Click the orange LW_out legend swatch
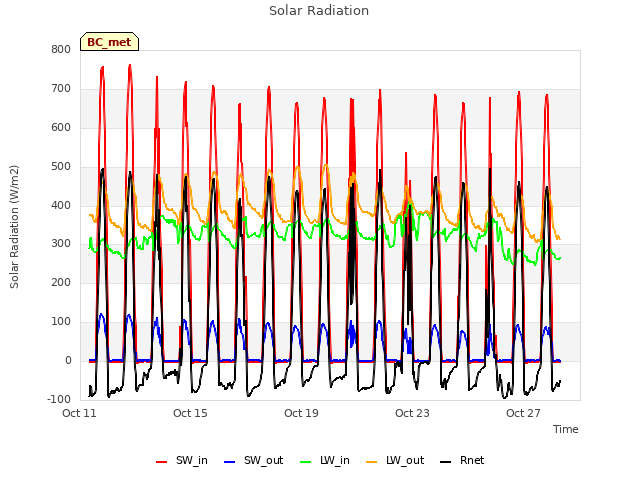This screenshot has width=640, height=480. (x=372, y=462)
